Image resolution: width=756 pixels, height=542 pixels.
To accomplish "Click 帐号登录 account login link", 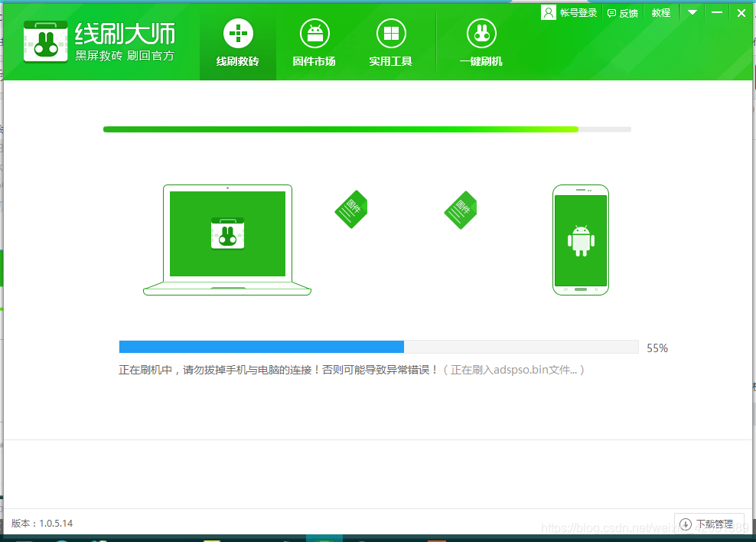I will click(x=578, y=13).
